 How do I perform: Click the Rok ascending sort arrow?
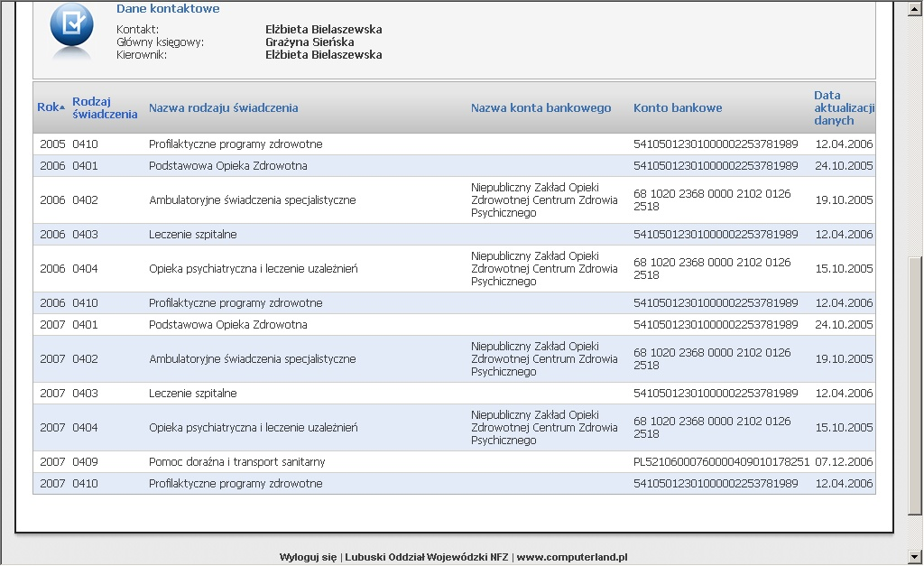62,107
